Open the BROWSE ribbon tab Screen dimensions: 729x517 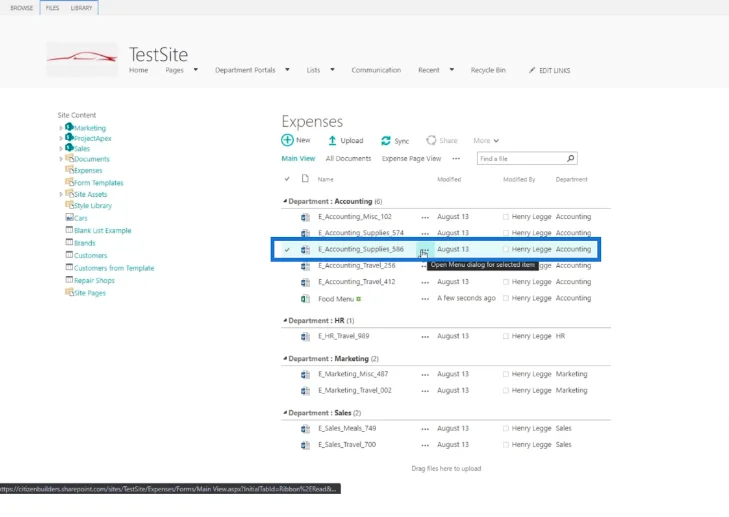click(x=21, y=8)
